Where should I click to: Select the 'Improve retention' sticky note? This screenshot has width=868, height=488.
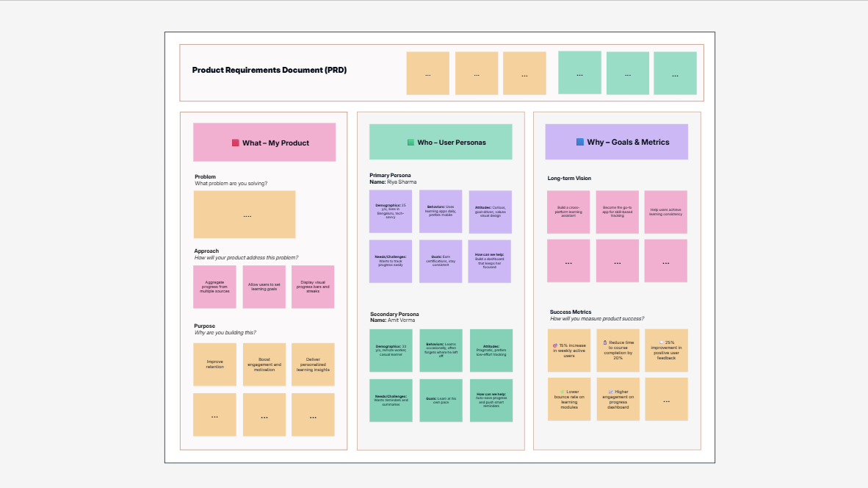click(214, 365)
